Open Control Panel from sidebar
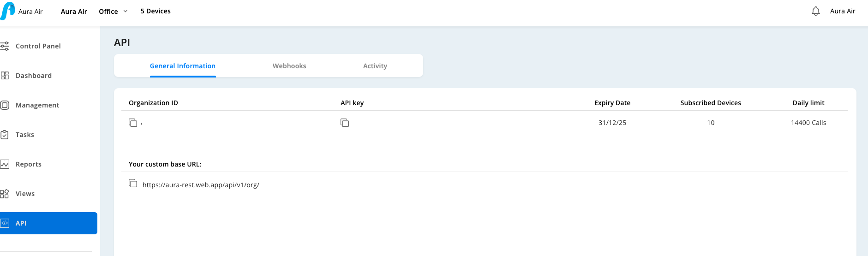868x256 pixels. [38, 46]
